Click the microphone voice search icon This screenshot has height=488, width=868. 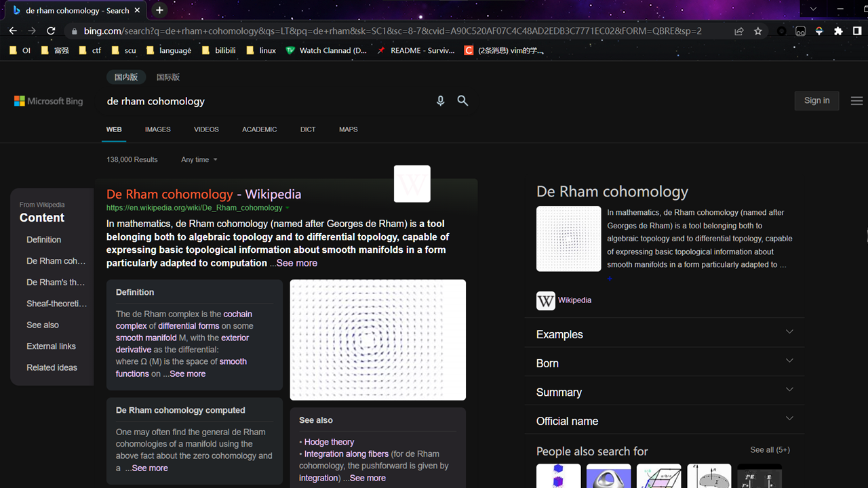[440, 101]
